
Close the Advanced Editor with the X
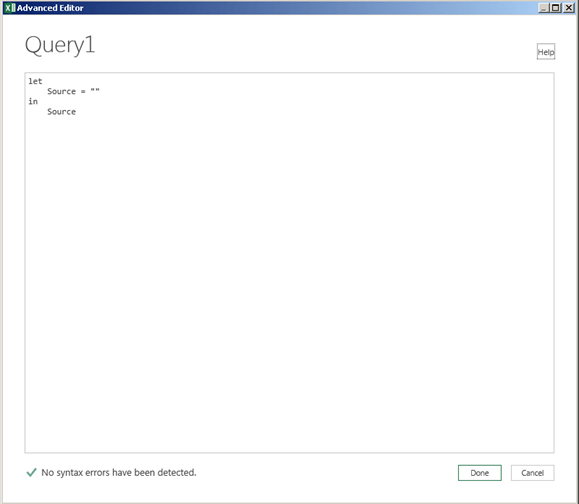[x=568, y=8]
